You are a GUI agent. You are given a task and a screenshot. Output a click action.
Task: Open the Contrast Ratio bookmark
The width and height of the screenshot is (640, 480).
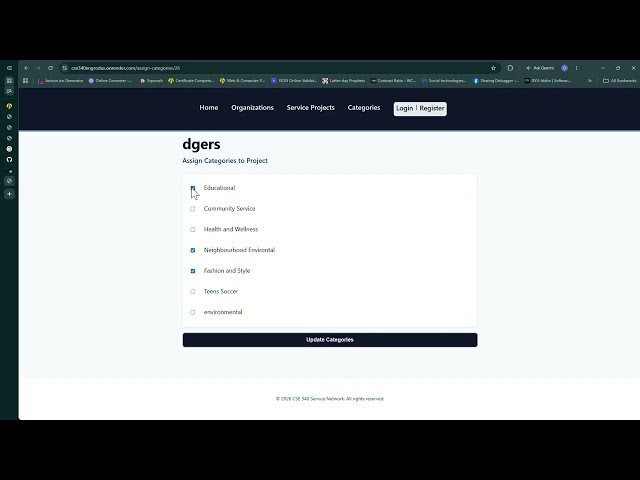pos(393,81)
